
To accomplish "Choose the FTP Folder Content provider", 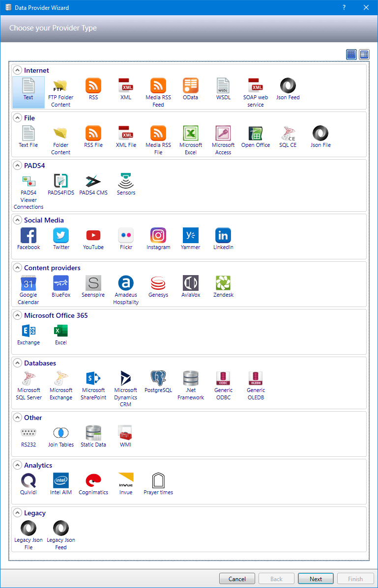I will (x=61, y=92).
